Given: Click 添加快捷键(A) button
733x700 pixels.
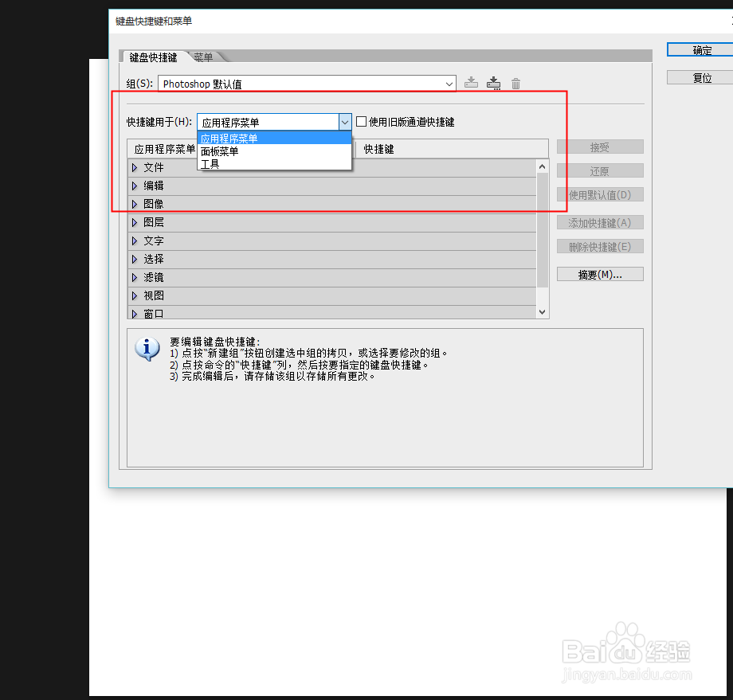Looking at the screenshot, I should 600,223.
